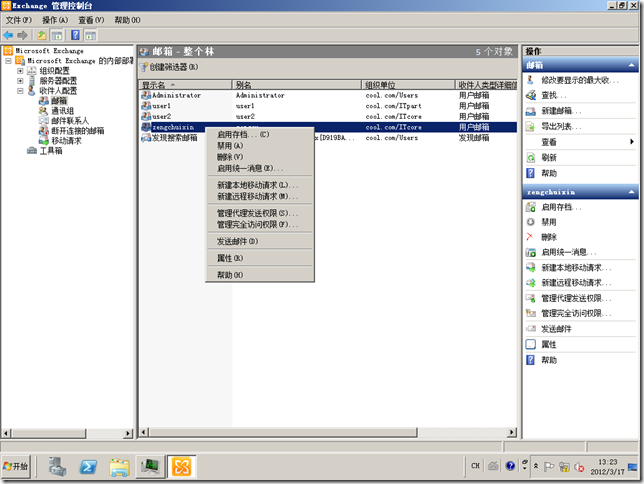
Task: Click the 开始 Start button
Action: click(17, 467)
